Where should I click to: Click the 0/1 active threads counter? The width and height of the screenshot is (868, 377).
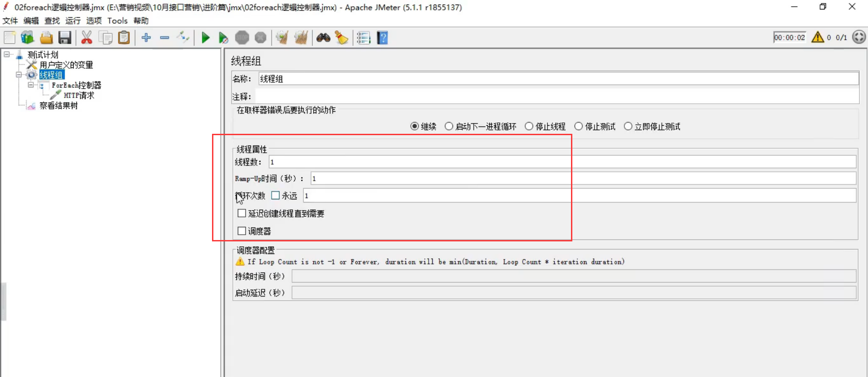841,38
